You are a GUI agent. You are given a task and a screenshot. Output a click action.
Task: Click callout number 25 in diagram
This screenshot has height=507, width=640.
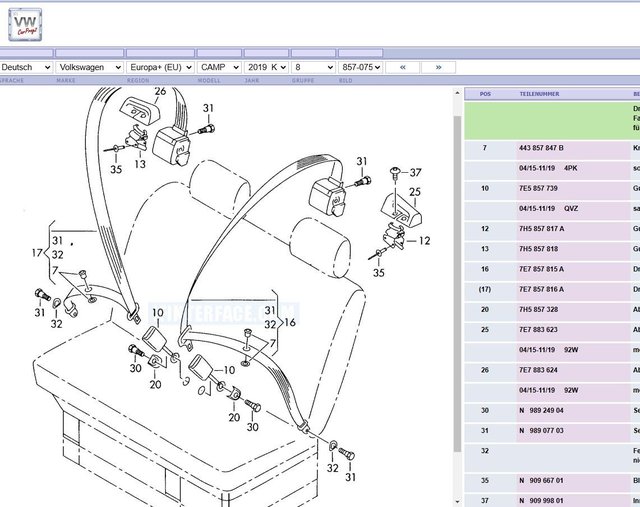[x=414, y=191]
